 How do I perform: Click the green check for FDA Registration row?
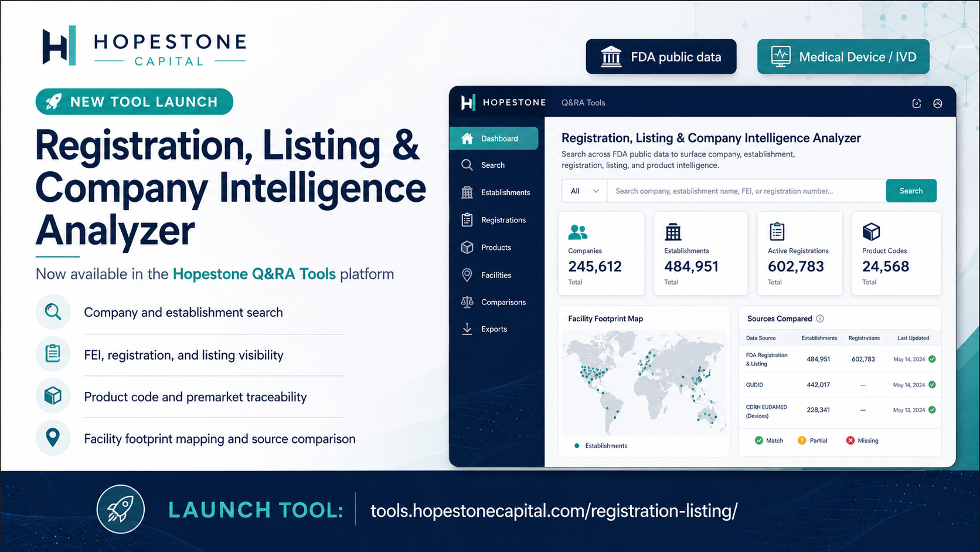click(x=932, y=359)
